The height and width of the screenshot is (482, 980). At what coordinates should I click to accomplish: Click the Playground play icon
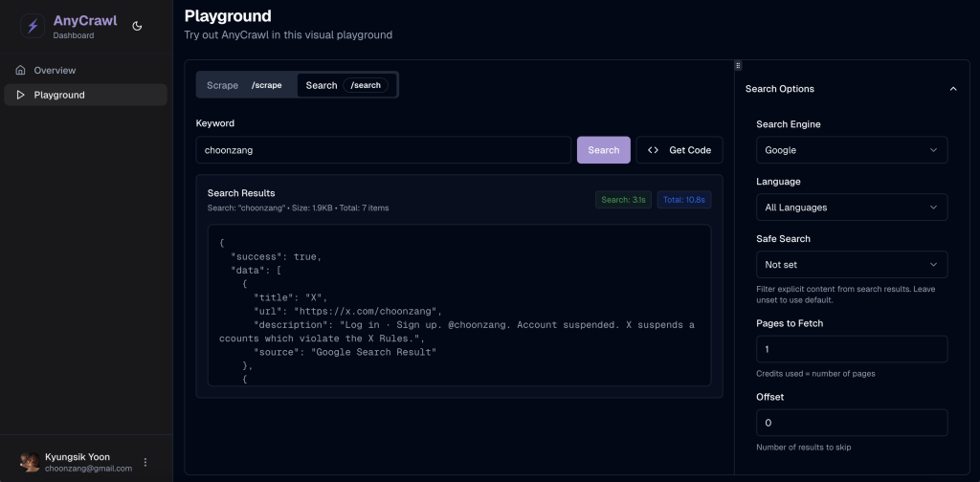(x=21, y=95)
